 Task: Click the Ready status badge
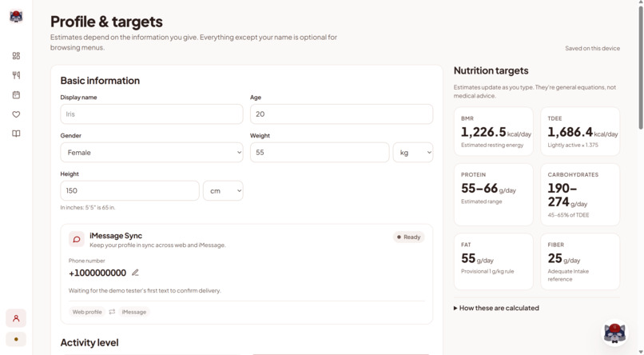408,237
